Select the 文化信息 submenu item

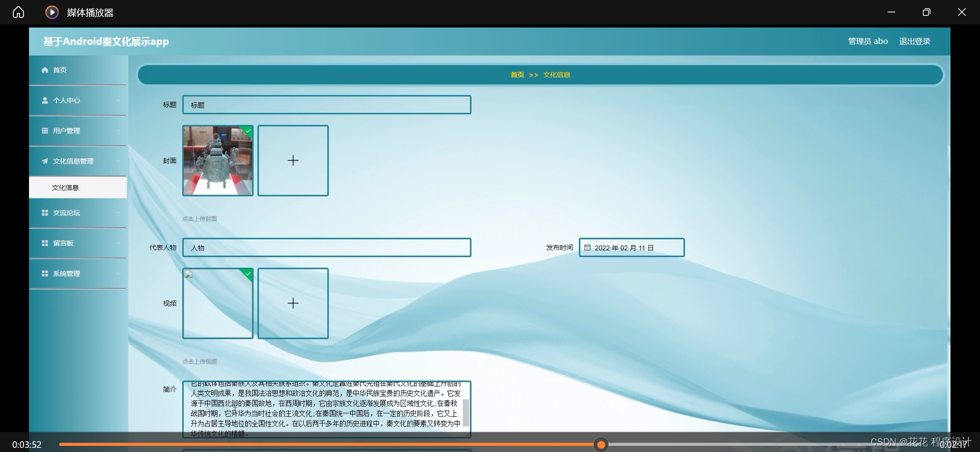78,187
